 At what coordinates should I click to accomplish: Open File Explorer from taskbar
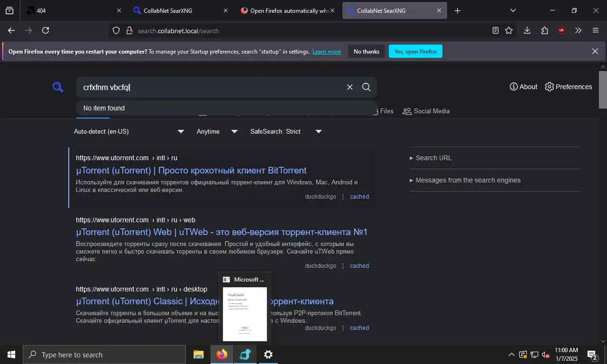pos(199,355)
